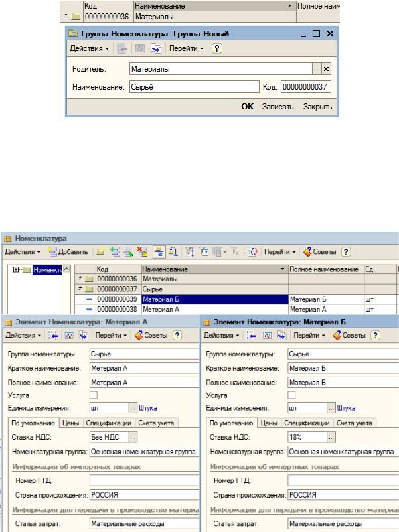Open Ставка НДС selector next to 18%
Screen dimensions: 399x532
(x=331, y=437)
